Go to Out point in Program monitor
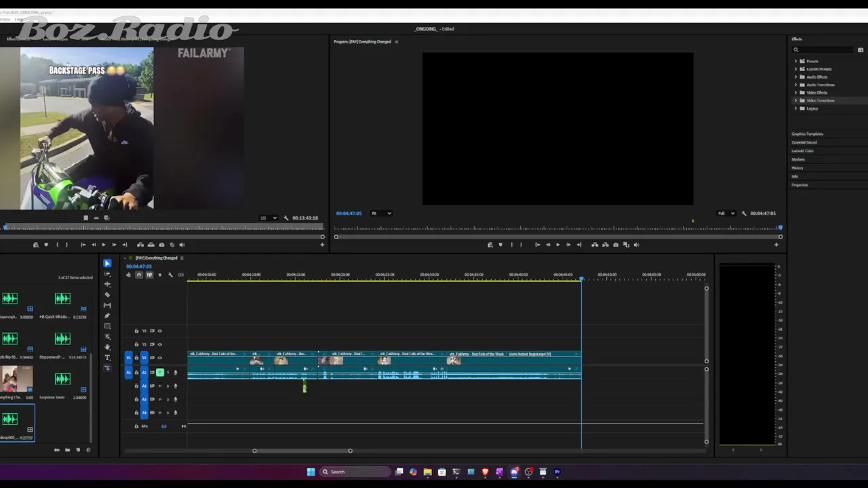 point(578,245)
